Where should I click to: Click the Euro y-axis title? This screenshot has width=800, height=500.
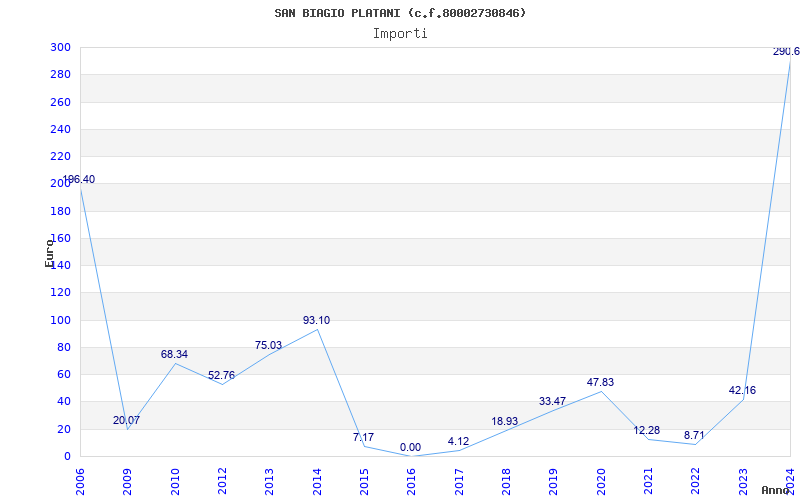pyautogui.click(x=49, y=253)
